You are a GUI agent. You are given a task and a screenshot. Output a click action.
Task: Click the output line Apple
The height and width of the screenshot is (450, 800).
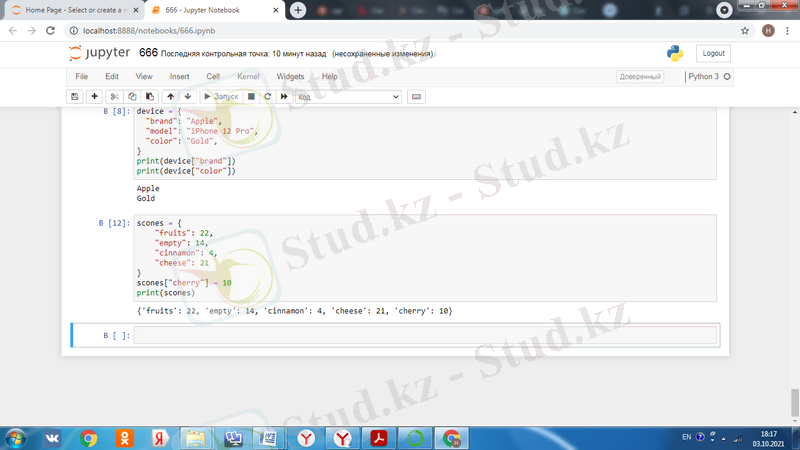coord(148,188)
